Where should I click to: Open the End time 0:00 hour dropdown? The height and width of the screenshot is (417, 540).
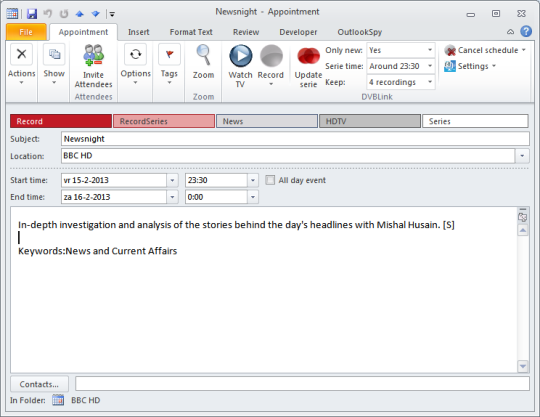pyautogui.click(x=253, y=197)
